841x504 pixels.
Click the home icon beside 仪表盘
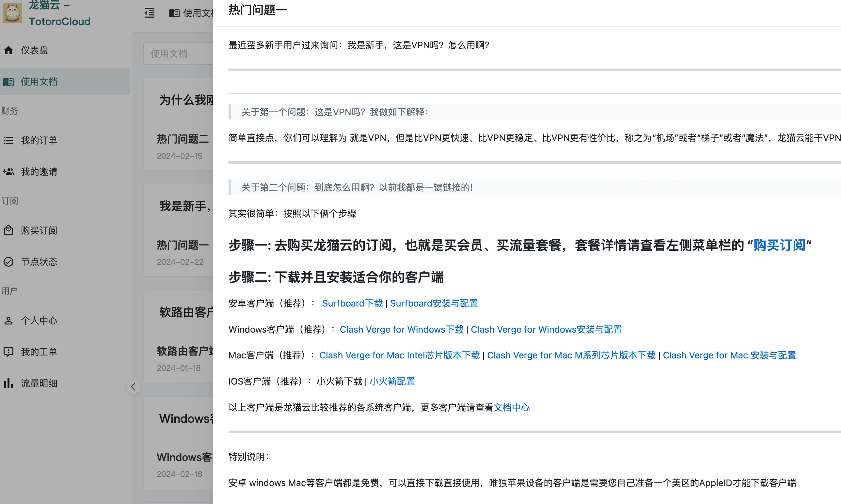tap(8, 50)
